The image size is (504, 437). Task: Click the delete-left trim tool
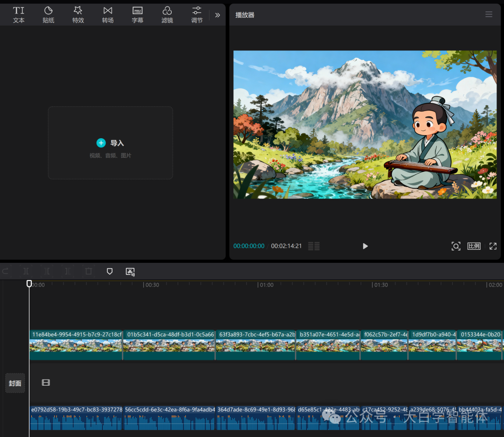(47, 271)
